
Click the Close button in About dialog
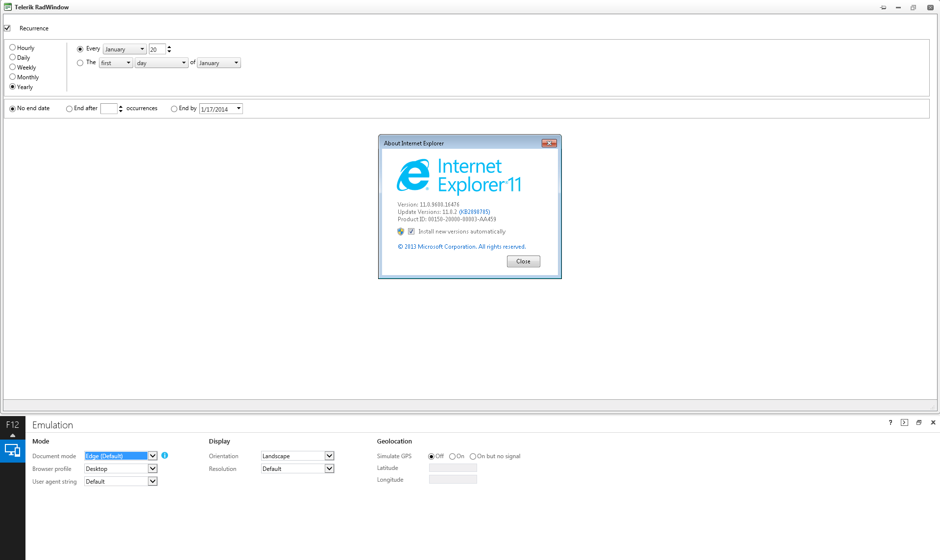pos(523,261)
